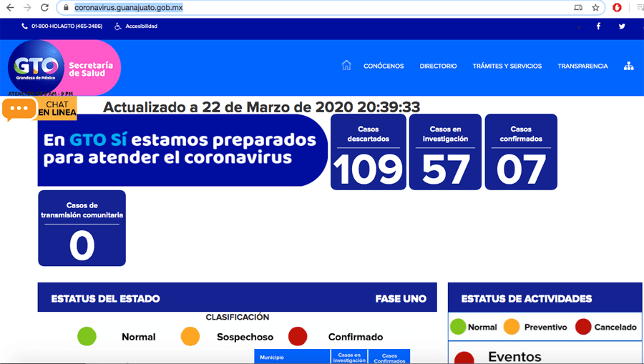Viewport: 644px width, 364px height.
Task: Open the Conócenos menu
Action: [x=384, y=67]
